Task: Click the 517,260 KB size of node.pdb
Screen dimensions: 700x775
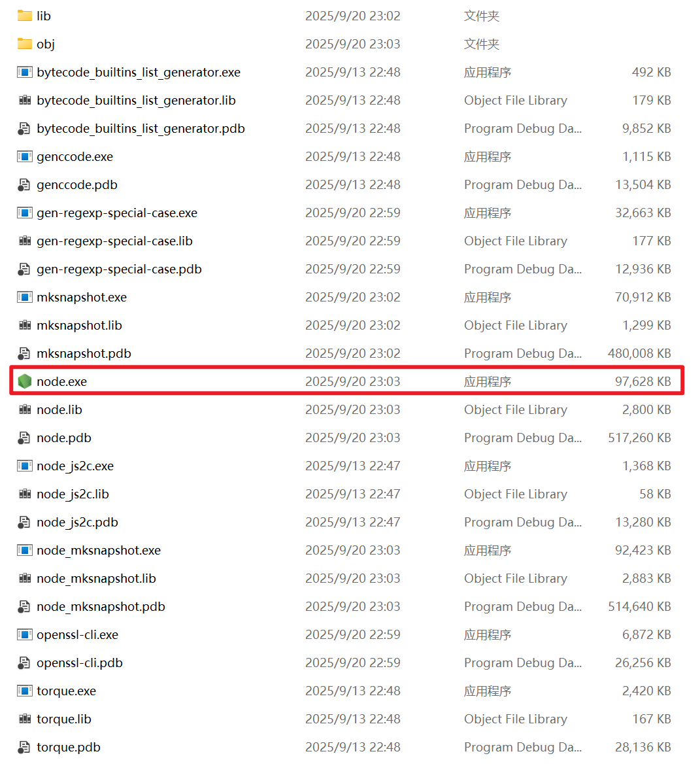Action: click(639, 438)
